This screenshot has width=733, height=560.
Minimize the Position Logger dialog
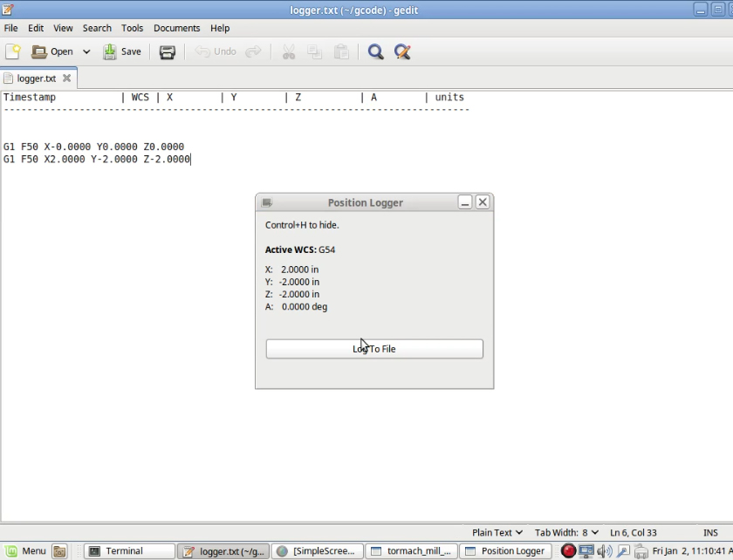pos(465,202)
